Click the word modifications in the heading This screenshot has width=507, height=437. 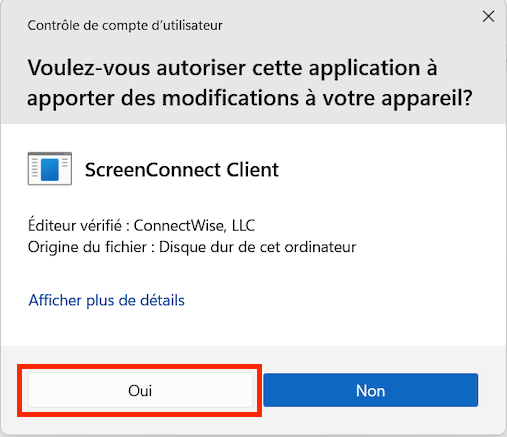pyautogui.click(x=230, y=98)
